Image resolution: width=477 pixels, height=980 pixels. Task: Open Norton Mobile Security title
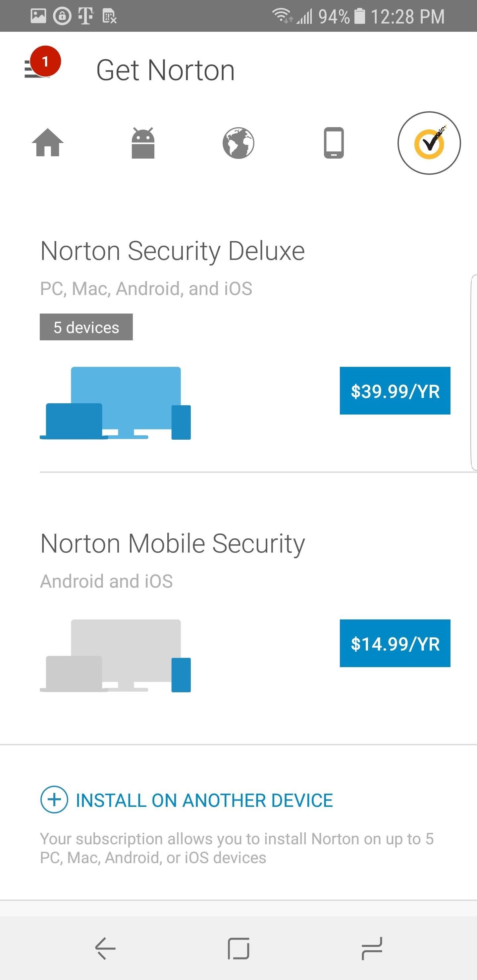(x=173, y=543)
